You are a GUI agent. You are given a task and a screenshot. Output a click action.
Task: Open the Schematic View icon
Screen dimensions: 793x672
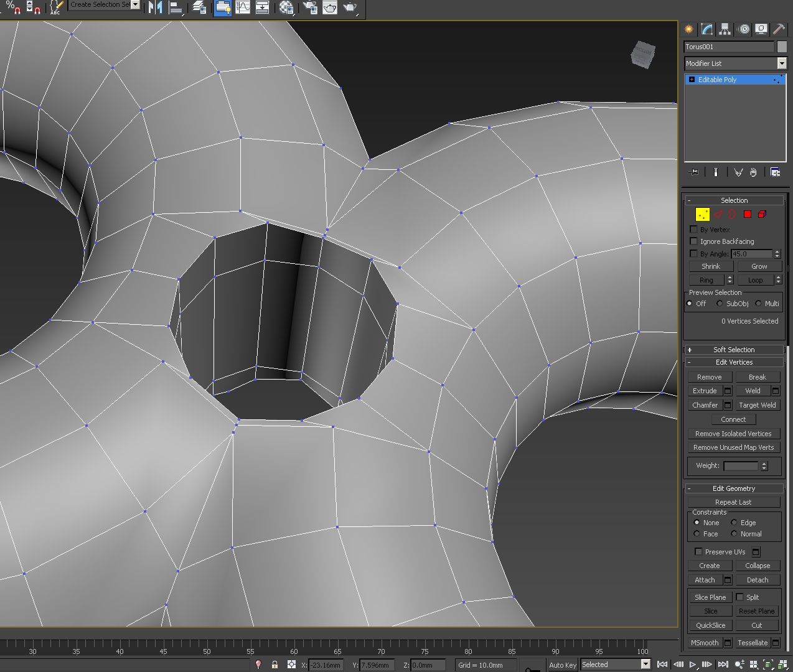(263, 8)
